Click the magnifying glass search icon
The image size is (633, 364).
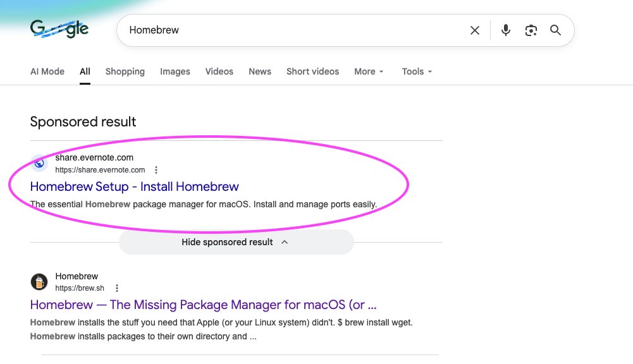click(x=555, y=30)
